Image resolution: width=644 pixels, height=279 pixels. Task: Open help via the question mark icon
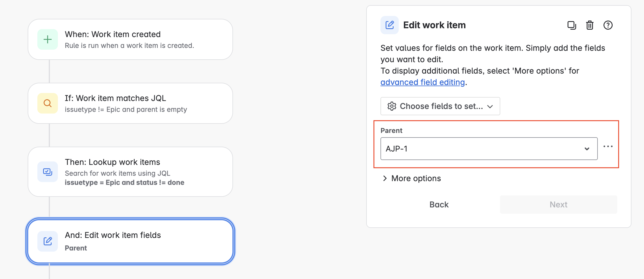pos(608,25)
